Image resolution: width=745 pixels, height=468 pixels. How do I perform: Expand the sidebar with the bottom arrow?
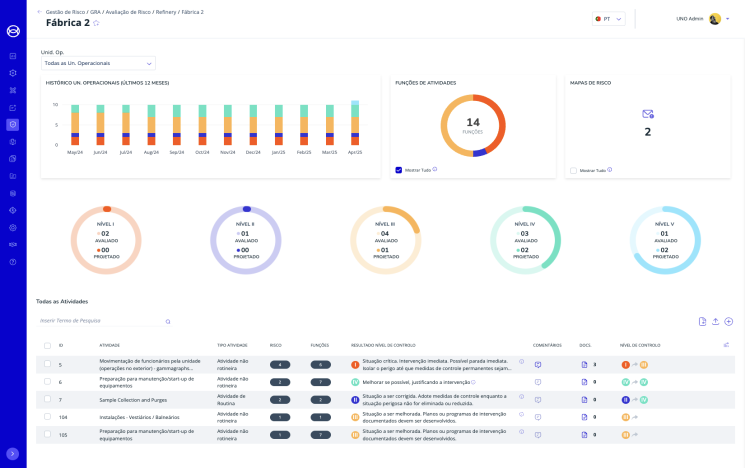13,453
